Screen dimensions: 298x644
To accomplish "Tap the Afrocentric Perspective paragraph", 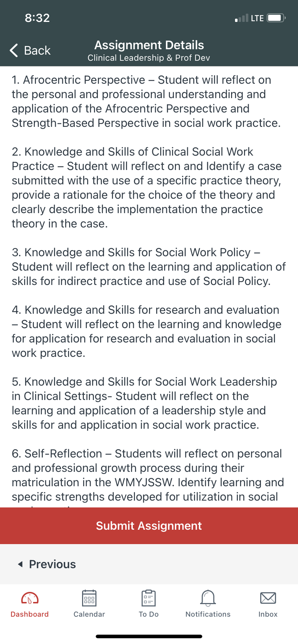I will pyautogui.click(x=146, y=101).
